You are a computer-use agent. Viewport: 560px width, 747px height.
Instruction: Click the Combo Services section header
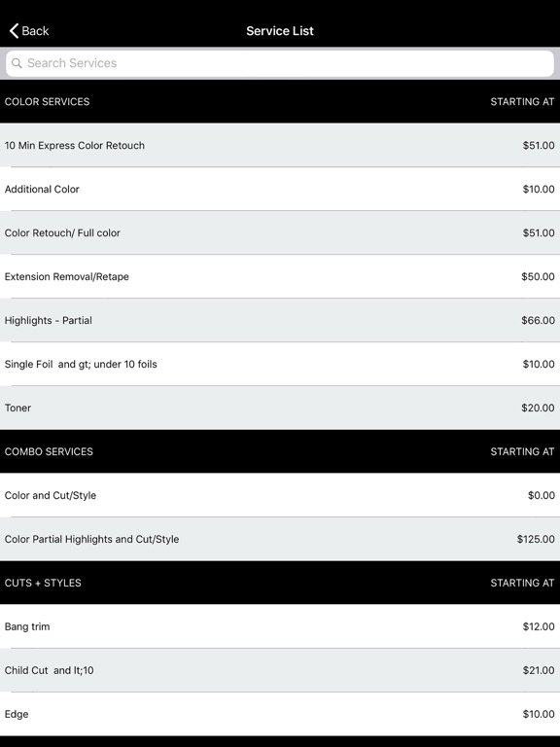280,451
